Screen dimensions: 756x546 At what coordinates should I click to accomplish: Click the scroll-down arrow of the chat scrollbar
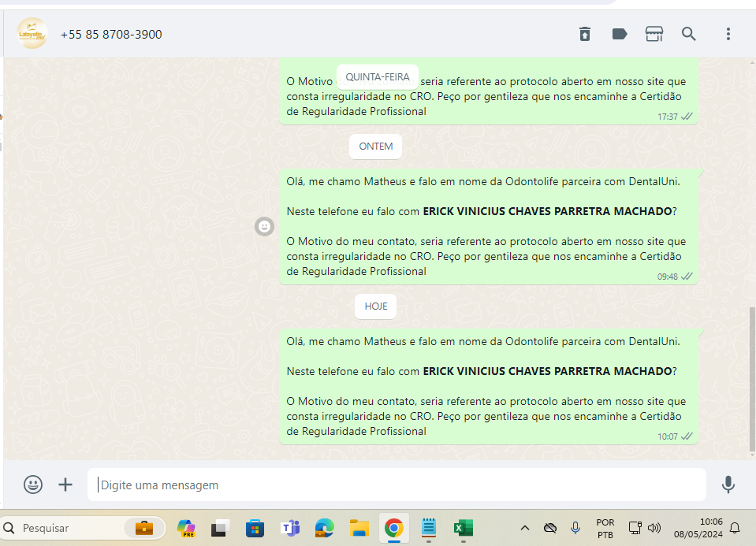[x=752, y=455]
